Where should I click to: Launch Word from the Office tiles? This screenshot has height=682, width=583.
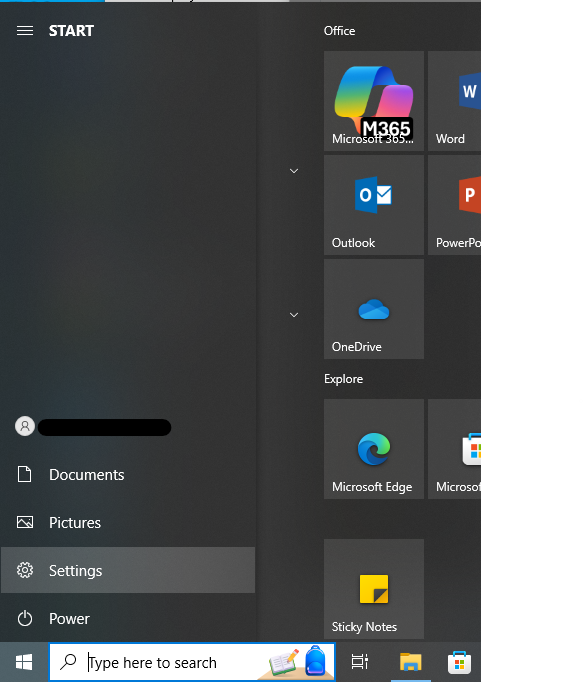coord(454,101)
